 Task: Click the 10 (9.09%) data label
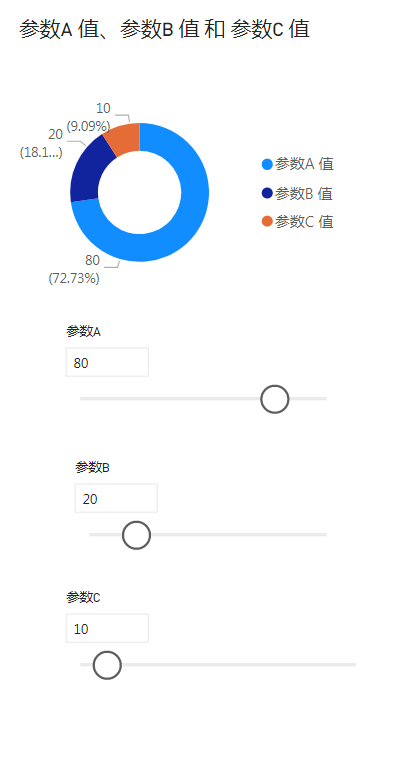pyautogui.click(x=88, y=117)
